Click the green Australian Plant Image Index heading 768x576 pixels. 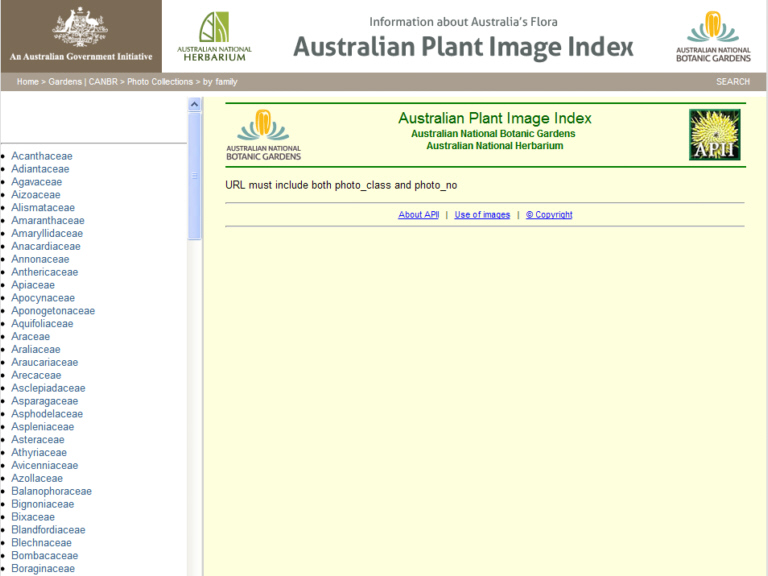(495, 118)
